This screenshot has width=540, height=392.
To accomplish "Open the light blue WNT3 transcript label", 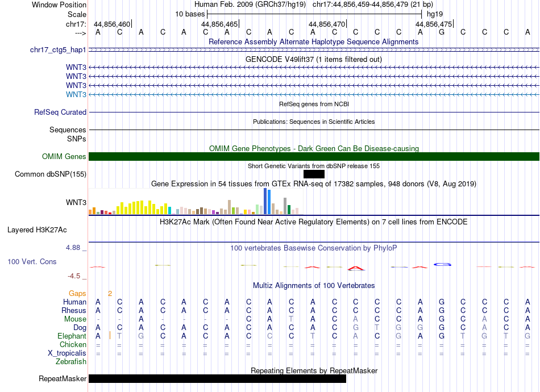I will (76, 94).
